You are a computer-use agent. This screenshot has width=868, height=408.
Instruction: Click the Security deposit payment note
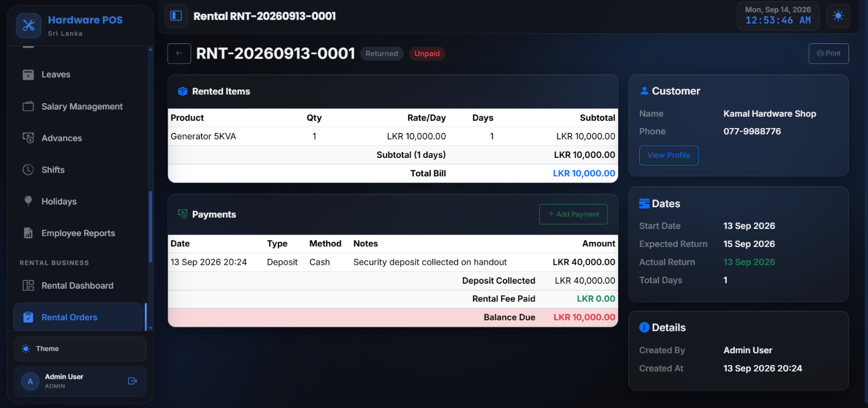point(430,263)
